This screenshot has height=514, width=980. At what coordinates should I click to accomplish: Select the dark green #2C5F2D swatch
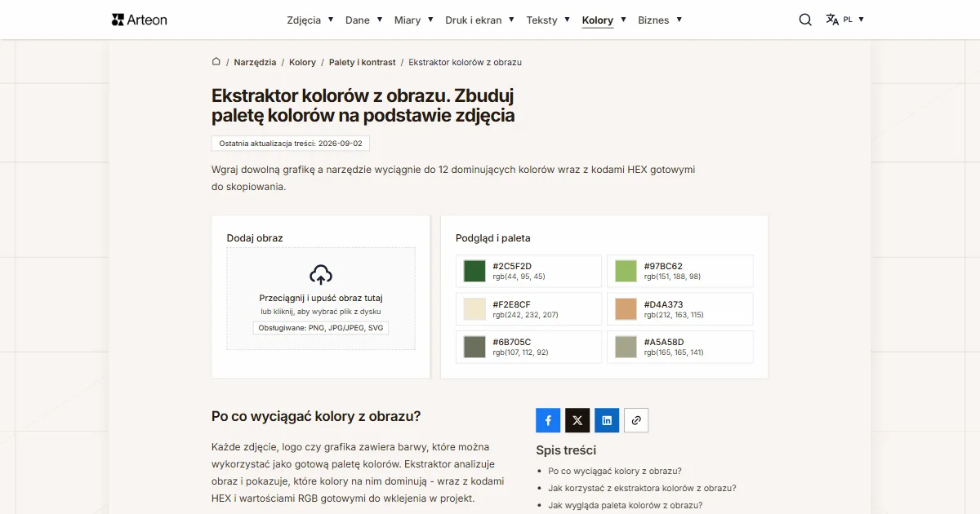(474, 271)
